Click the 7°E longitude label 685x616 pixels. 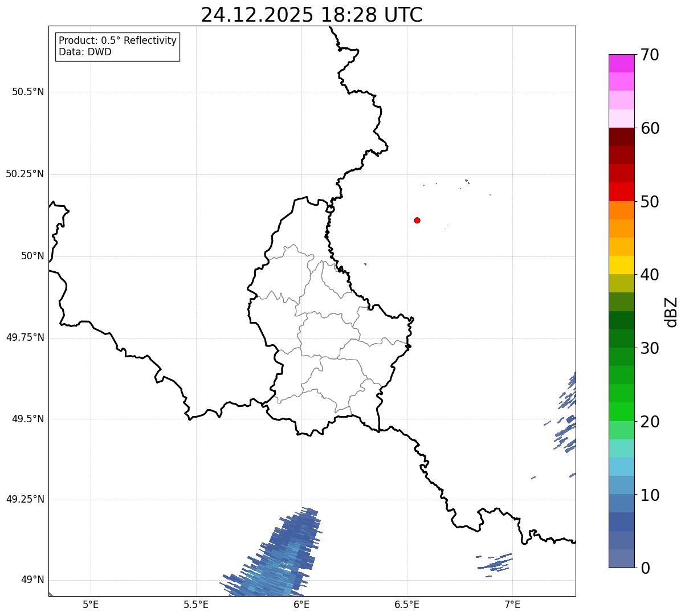click(x=512, y=604)
